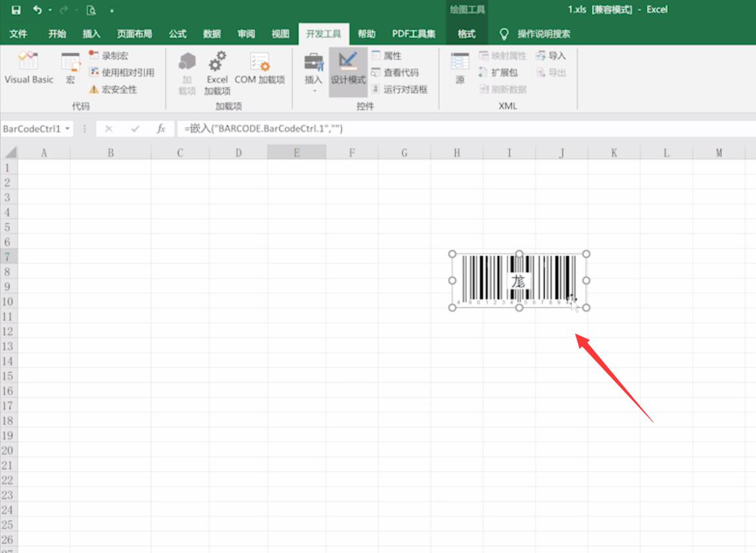Click the barcode's bottom-right resize handle
Screen dimensions: 756x553
(x=586, y=308)
